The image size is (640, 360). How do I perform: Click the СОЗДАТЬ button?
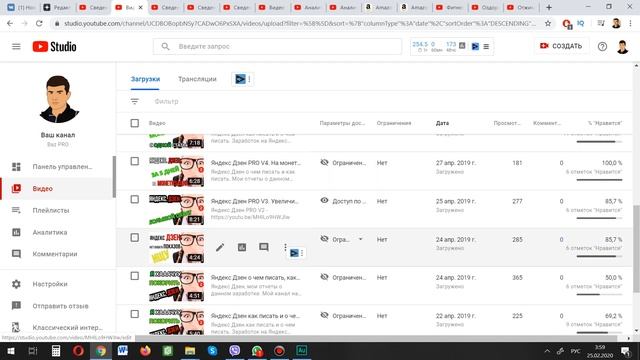pos(561,46)
